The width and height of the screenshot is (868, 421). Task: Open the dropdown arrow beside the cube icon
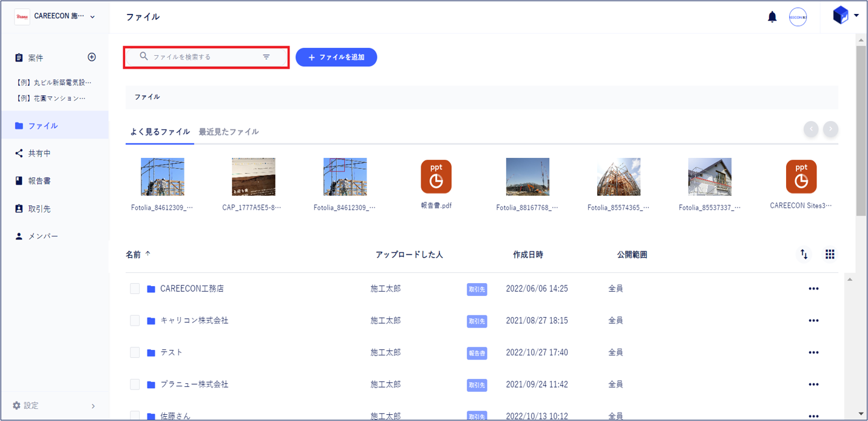click(x=856, y=16)
